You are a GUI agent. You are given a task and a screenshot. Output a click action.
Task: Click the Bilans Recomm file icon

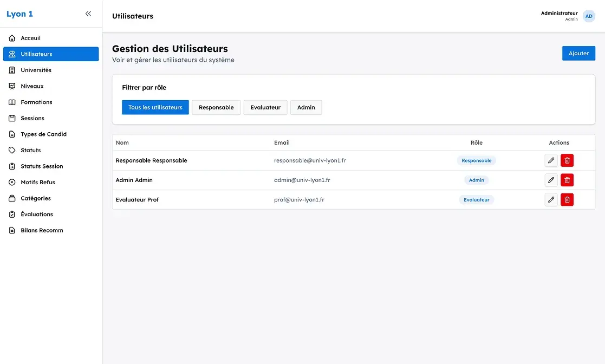(12, 230)
